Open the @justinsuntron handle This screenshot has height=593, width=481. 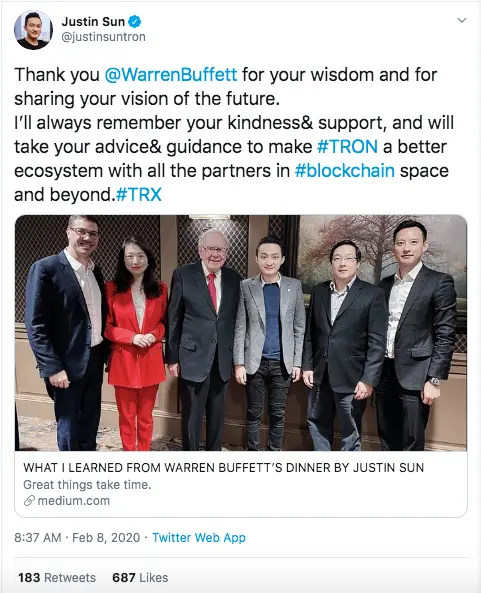[103, 37]
